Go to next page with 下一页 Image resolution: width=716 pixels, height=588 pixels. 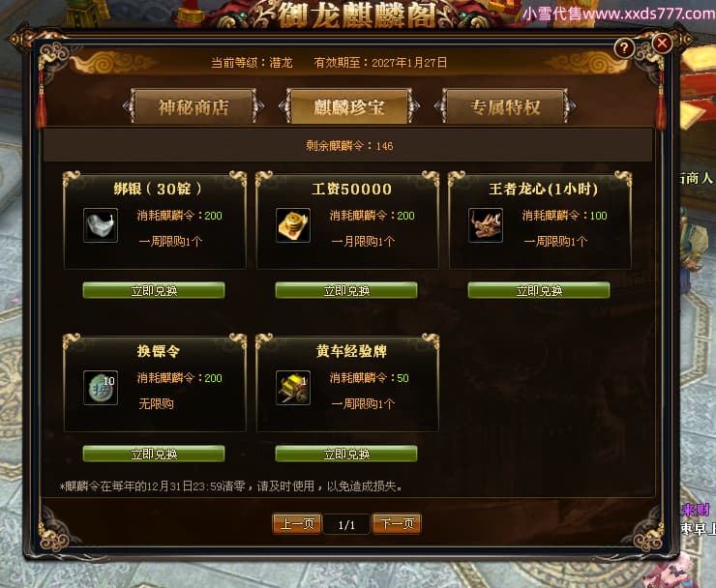pyautogui.click(x=397, y=523)
